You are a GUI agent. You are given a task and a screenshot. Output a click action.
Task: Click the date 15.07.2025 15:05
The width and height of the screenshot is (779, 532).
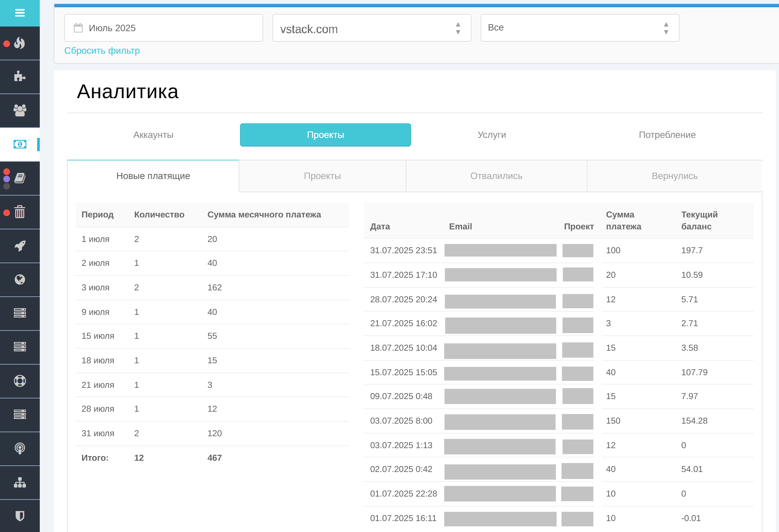(403, 373)
